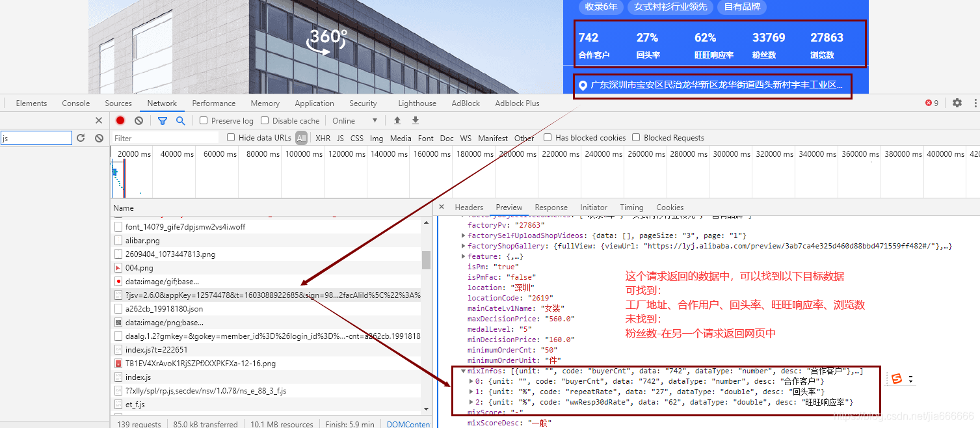Open network search magnifier icon

(180, 120)
